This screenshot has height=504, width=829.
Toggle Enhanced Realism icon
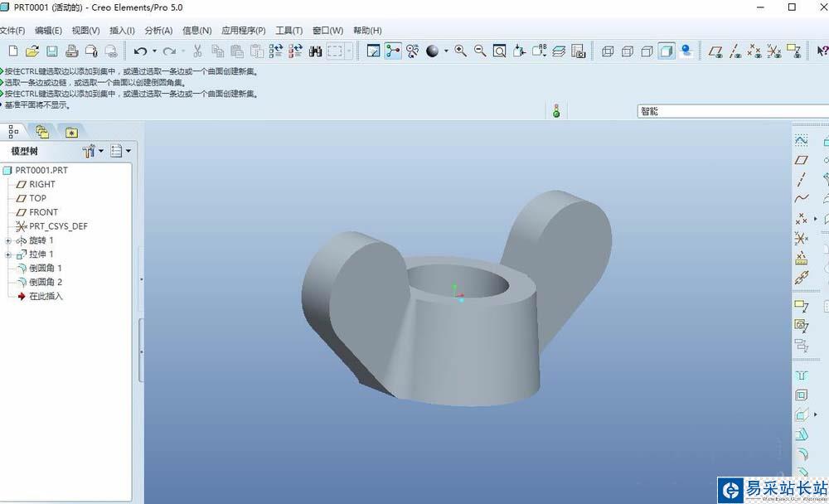(x=686, y=51)
